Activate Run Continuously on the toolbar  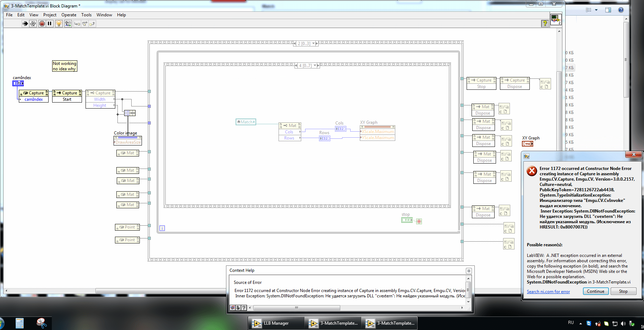point(33,23)
